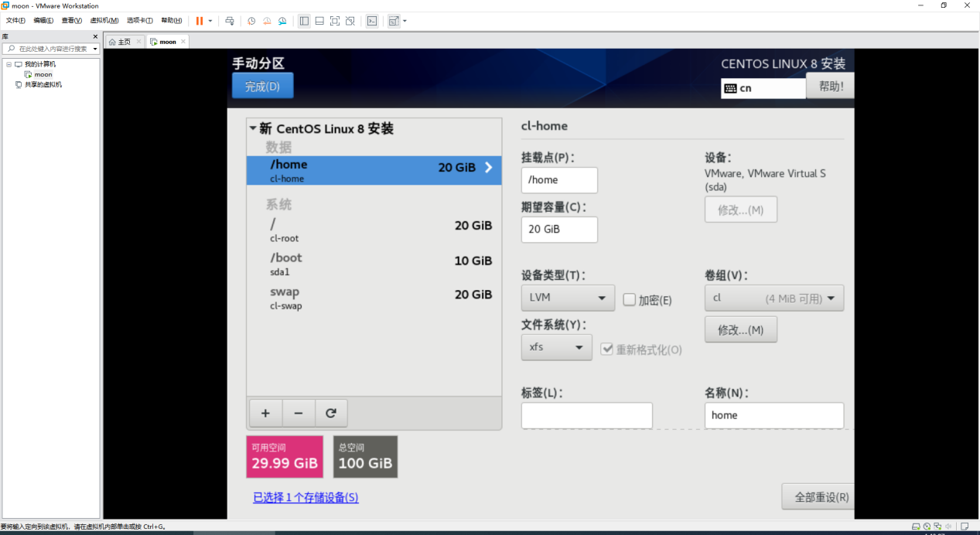
Task: Open the 编辑(E) menu
Action: click(43, 21)
